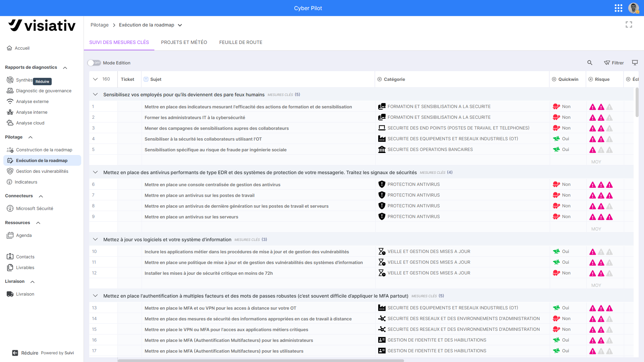Click the Pilotage breadcrumb link
The width and height of the screenshot is (644, 362).
point(100,25)
